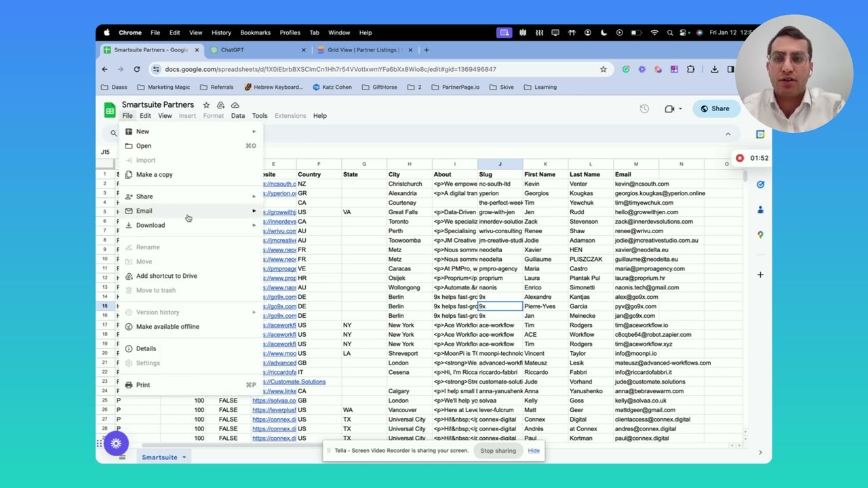Start a Meet call camera icon
This screenshot has width=868, height=488.
click(669, 108)
